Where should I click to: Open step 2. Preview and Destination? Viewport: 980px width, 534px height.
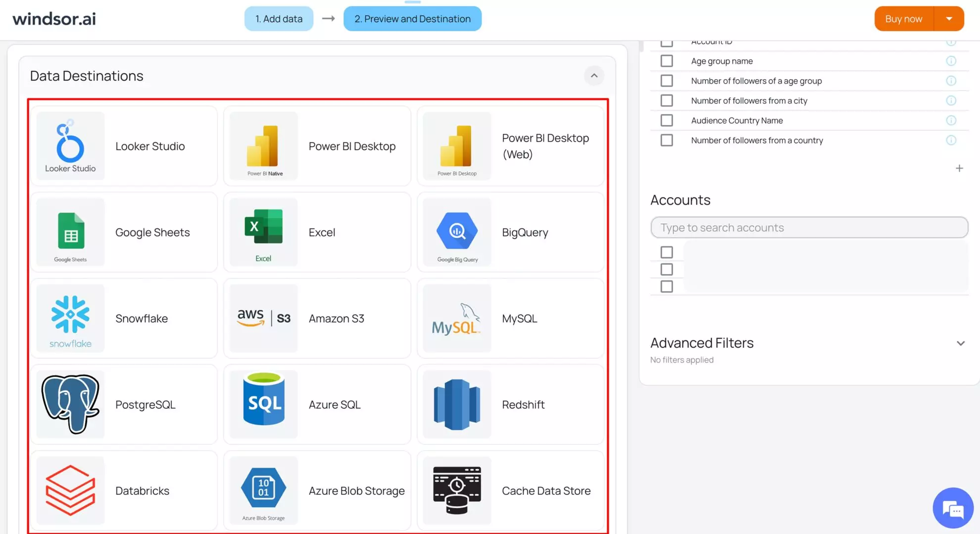click(x=412, y=19)
